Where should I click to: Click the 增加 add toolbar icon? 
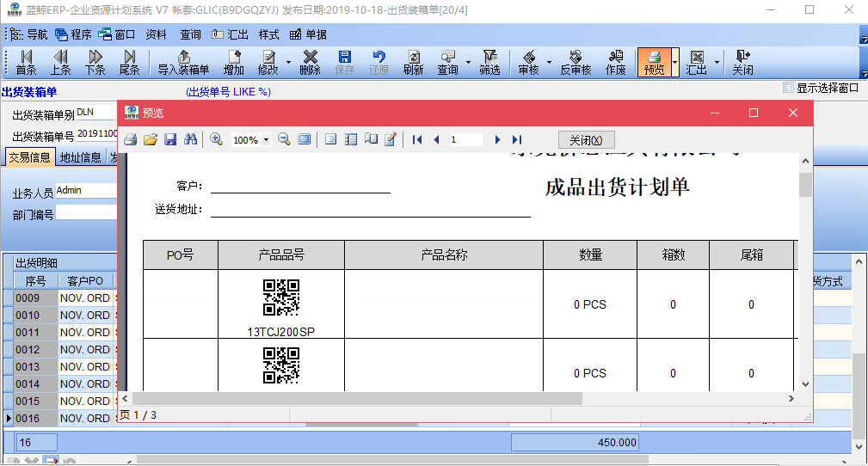234,62
